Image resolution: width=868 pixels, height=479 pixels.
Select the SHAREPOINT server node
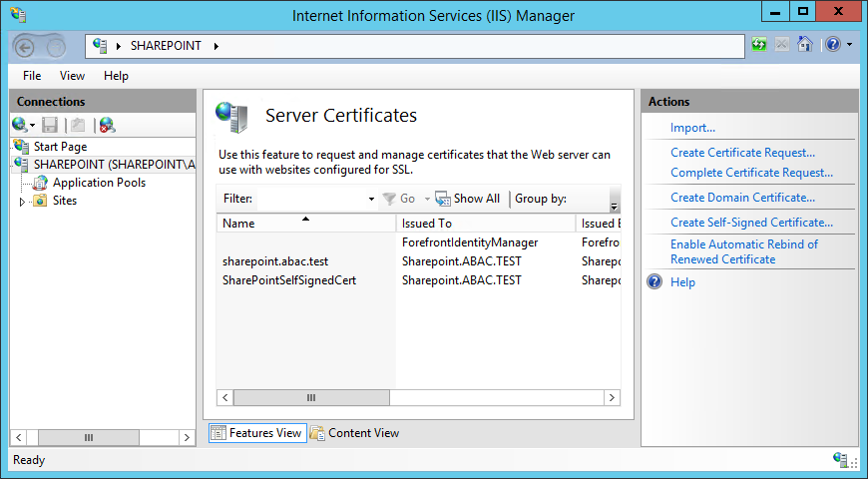coord(114,165)
